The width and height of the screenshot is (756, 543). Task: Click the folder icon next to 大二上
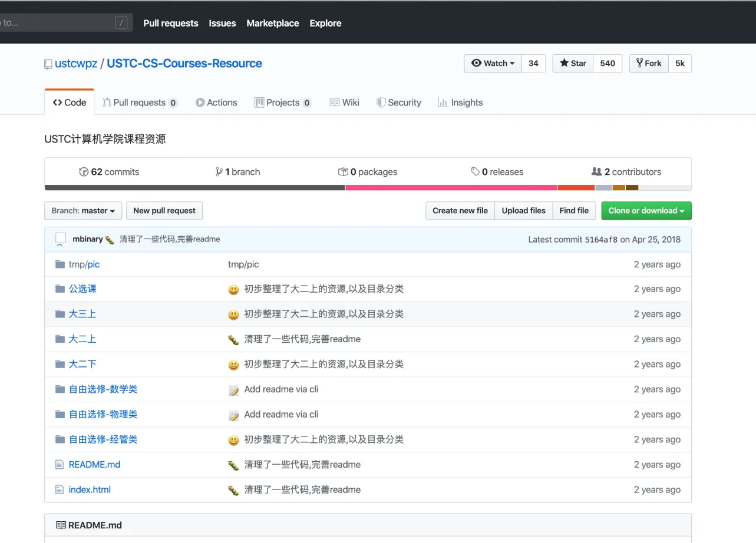(60, 339)
